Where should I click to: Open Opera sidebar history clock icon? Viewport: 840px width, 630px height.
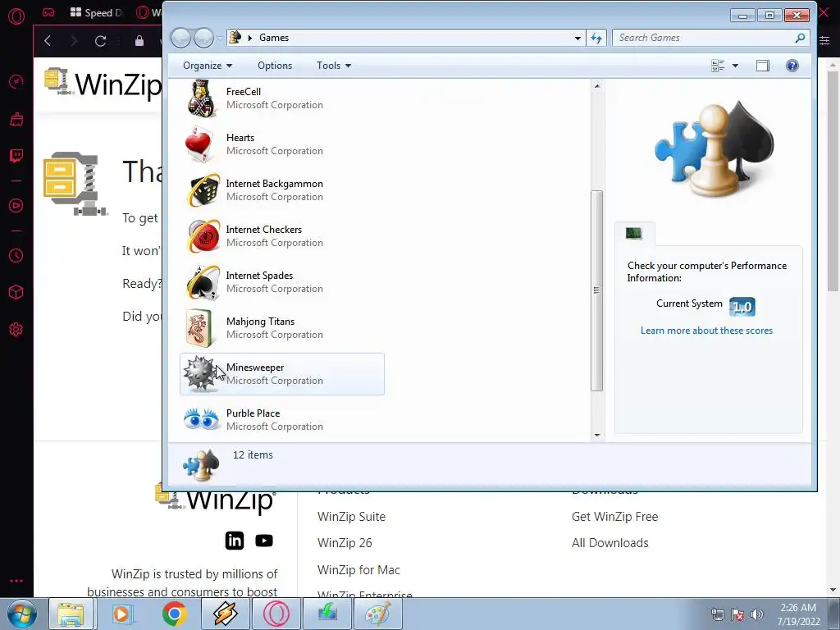pos(16,256)
